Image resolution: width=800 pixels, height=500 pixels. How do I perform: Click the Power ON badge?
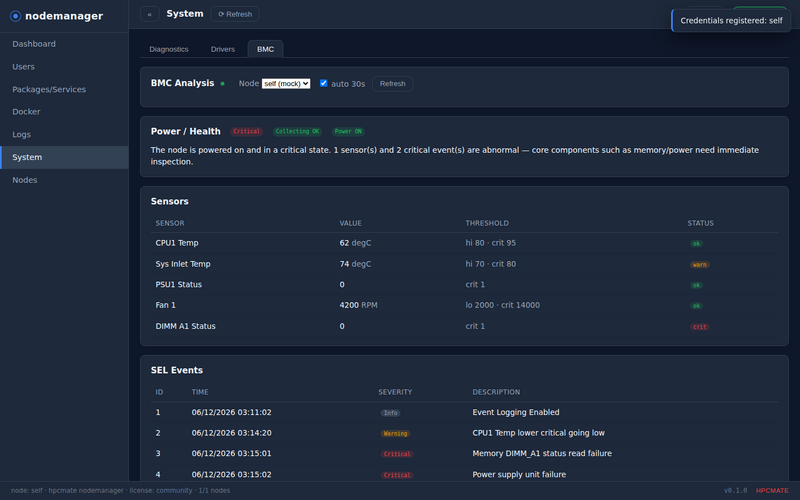tap(348, 132)
